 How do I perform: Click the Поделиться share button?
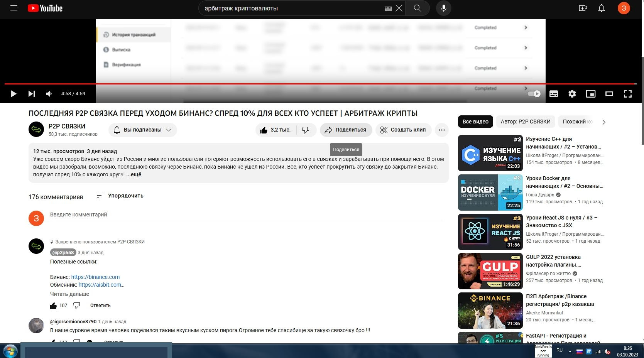pos(346,130)
